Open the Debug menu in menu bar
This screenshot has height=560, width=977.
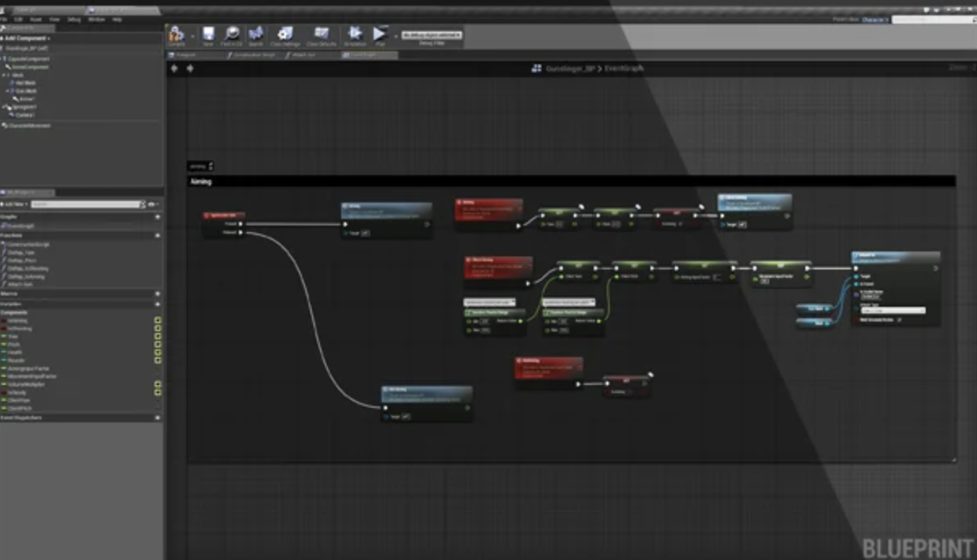point(74,19)
